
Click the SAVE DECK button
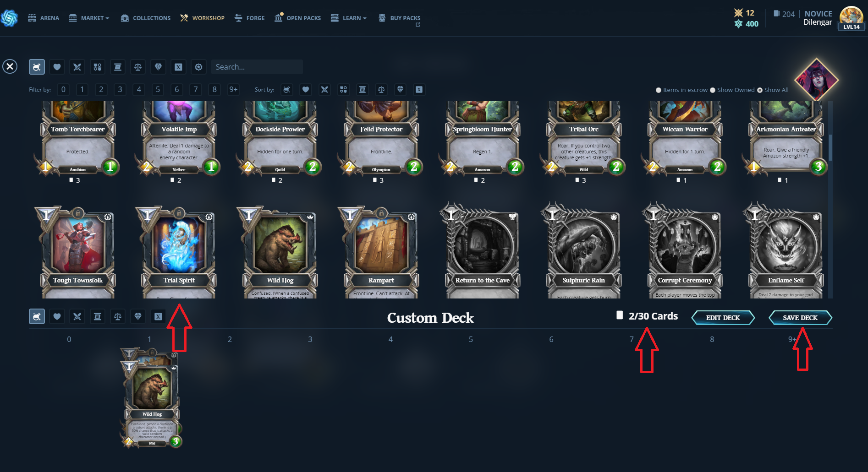pos(800,318)
